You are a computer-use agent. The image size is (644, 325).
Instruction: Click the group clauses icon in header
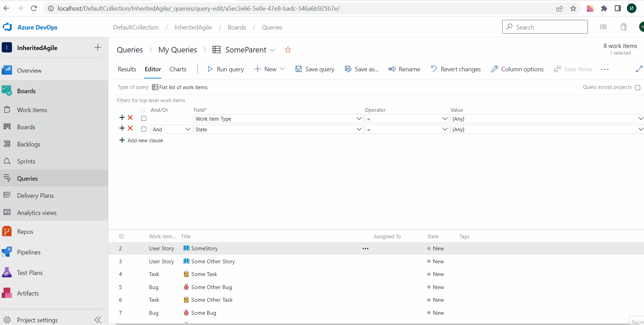pos(142,110)
